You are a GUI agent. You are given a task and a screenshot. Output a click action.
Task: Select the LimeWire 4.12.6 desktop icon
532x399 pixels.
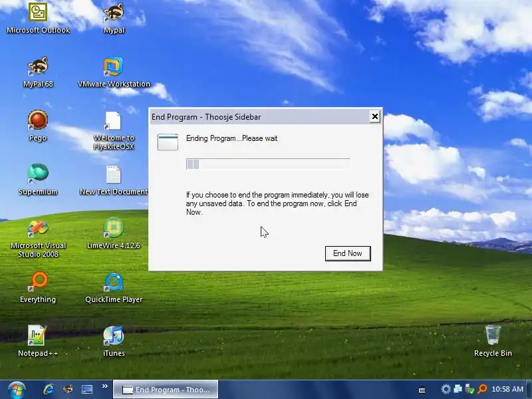pos(114,233)
